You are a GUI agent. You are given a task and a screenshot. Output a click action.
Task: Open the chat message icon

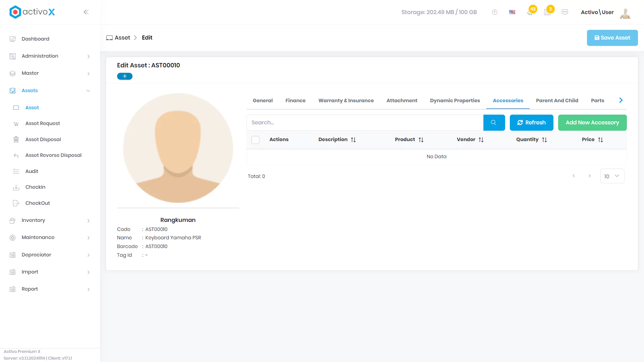point(565,12)
